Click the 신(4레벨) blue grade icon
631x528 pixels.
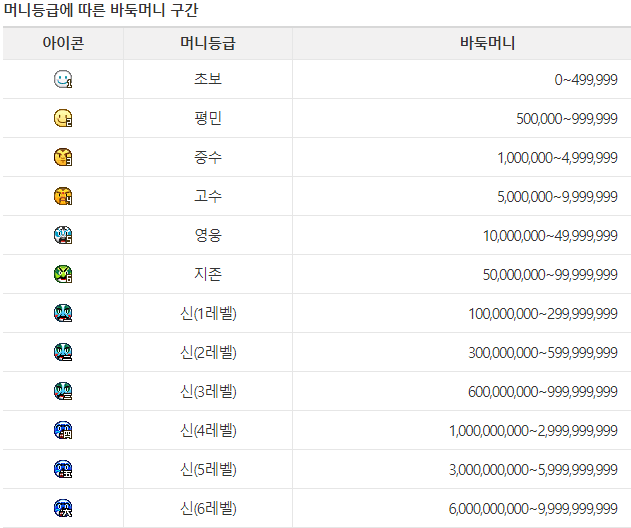click(x=63, y=431)
